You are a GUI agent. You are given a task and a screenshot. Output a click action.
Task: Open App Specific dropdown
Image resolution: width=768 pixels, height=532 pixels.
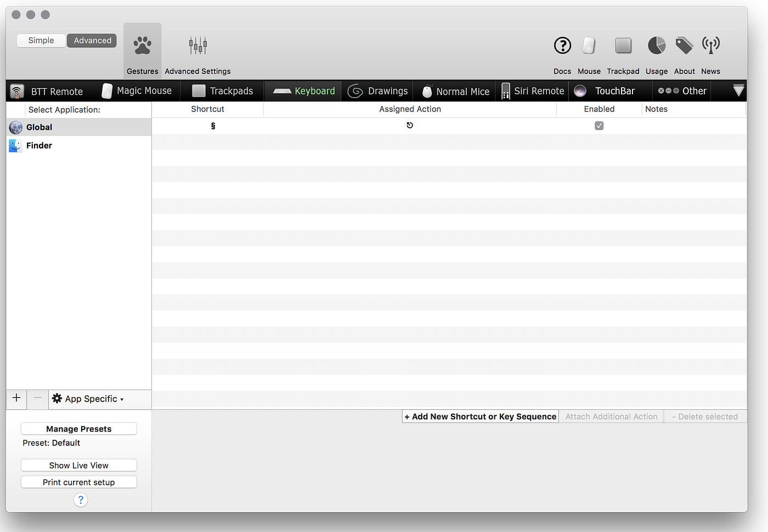[88, 399]
